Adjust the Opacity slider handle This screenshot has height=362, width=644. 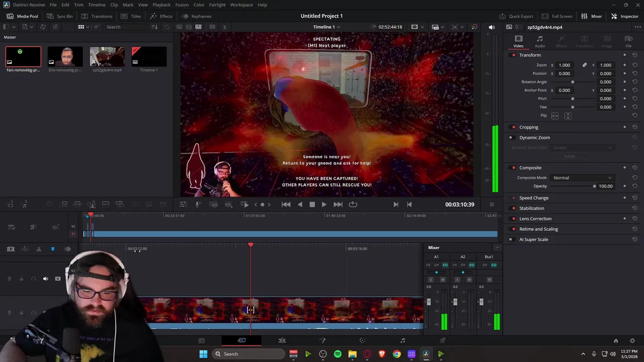pos(594,186)
